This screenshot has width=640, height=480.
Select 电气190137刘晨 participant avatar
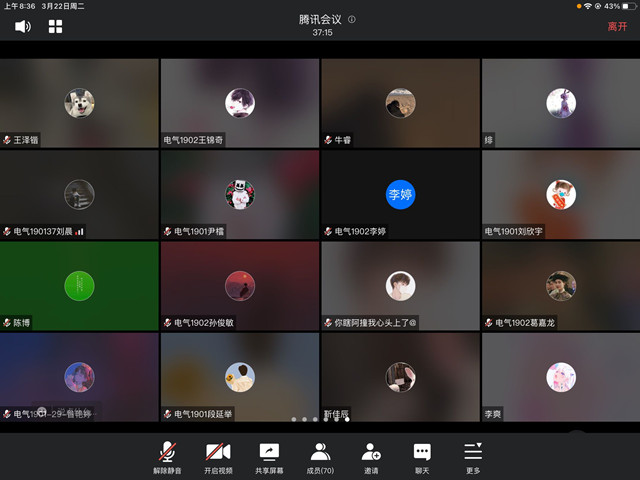coord(79,195)
